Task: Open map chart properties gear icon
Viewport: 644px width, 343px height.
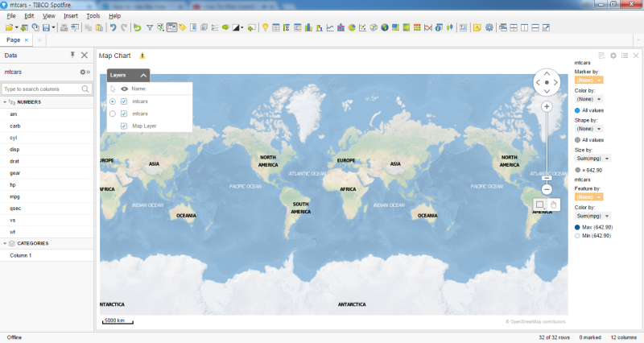Action: pyautogui.click(x=613, y=56)
